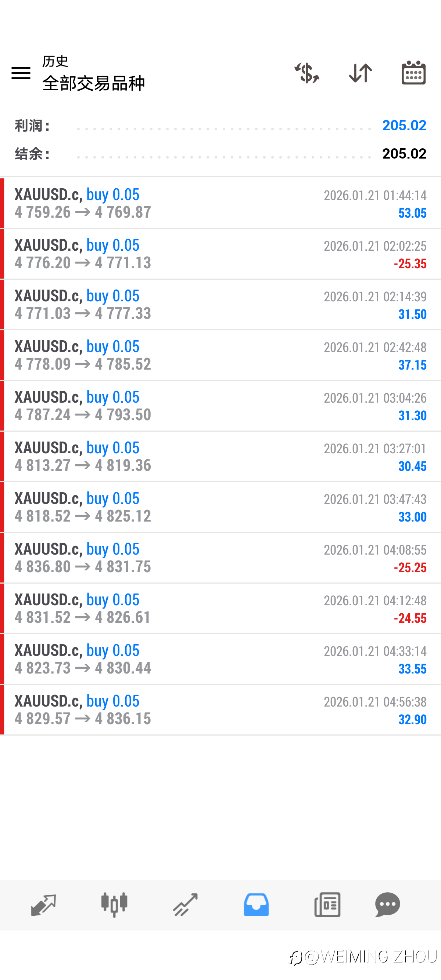Tap the sort arrows icon
Image resolution: width=441 pixels, height=980 pixels.
pyautogui.click(x=360, y=73)
